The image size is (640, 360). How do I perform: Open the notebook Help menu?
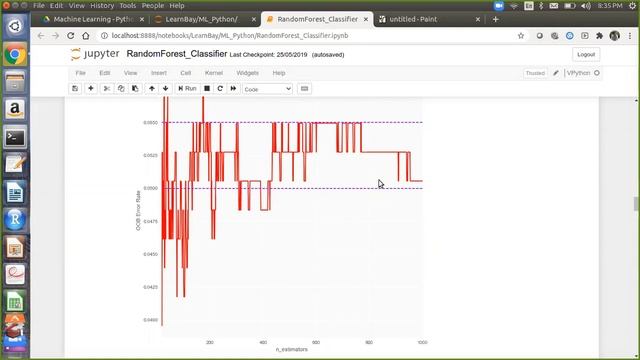click(278, 73)
